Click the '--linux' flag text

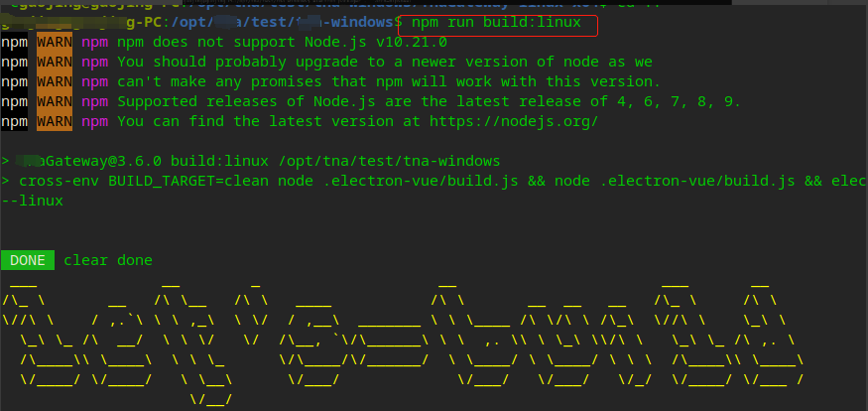click(32, 201)
